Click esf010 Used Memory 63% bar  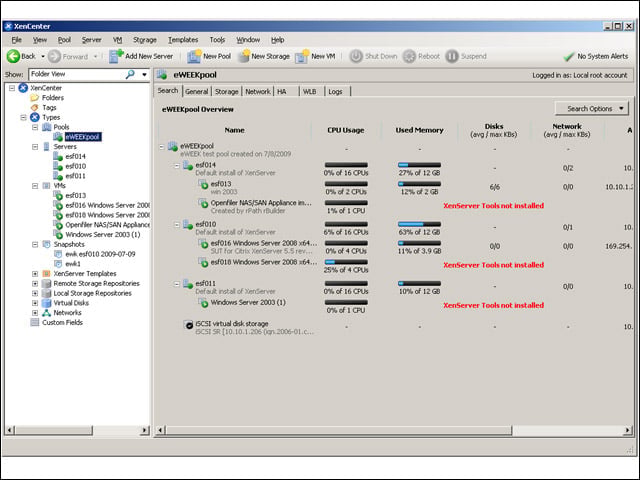coord(419,224)
